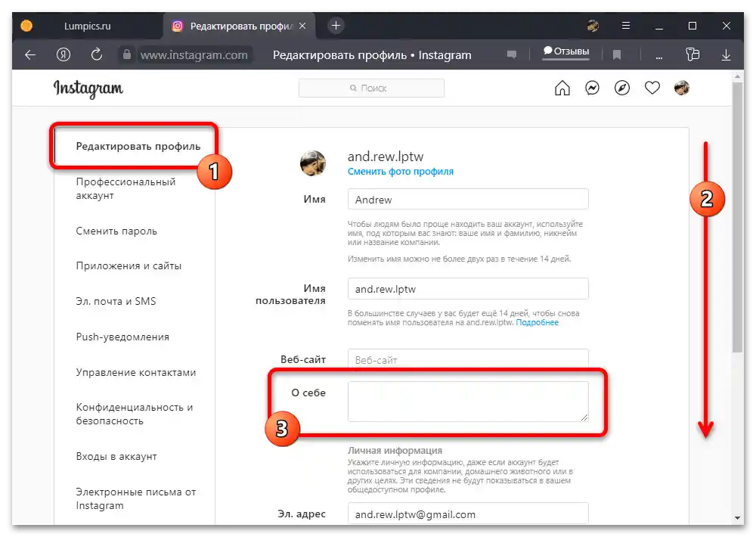Image resolution: width=756 pixels, height=537 pixels.
Task: Click the Имя пользователя field and.rew.lptw
Action: [x=468, y=288]
